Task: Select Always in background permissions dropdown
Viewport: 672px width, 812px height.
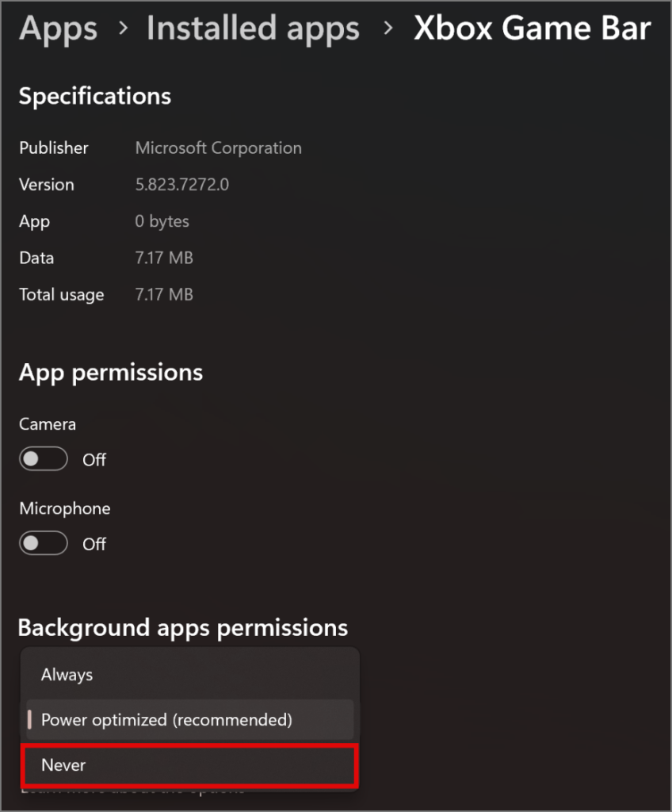Action: coord(67,675)
